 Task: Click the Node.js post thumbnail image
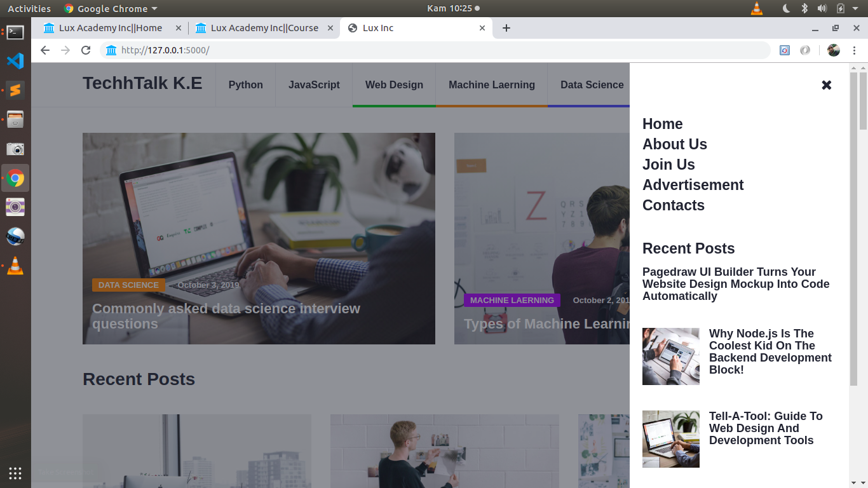(670, 356)
